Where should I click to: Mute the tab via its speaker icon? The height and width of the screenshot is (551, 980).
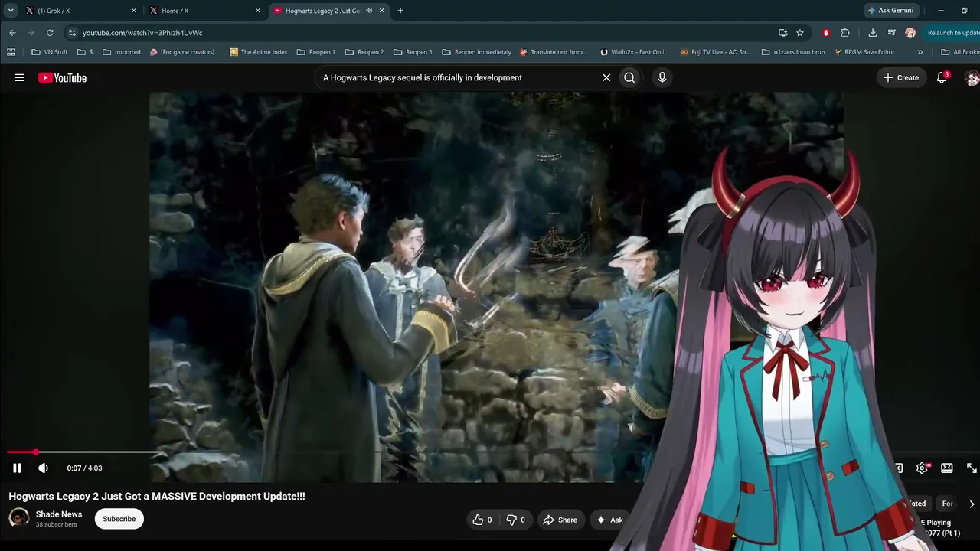coord(369,11)
